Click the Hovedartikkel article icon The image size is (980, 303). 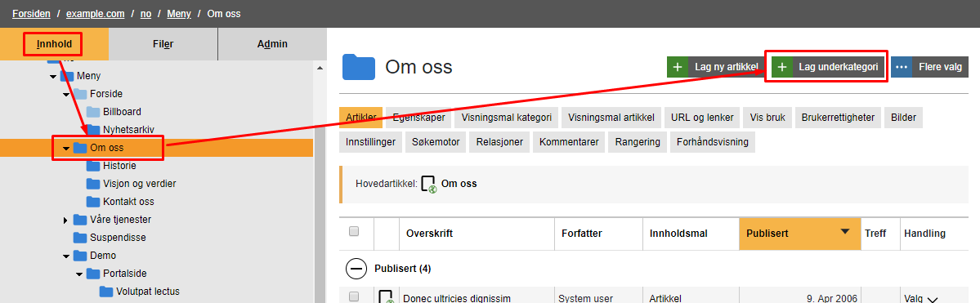click(428, 185)
